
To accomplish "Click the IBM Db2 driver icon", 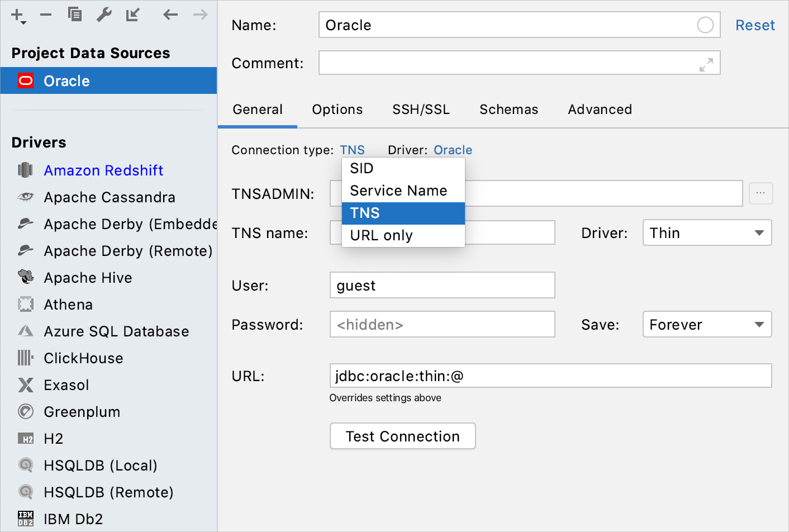I will (26, 519).
